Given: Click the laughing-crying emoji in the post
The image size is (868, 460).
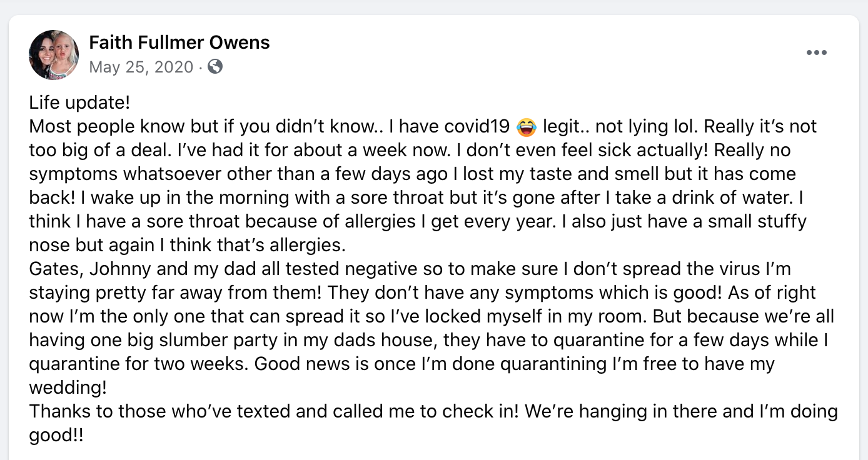Looking at the screenshot, I should coord(527,127).
